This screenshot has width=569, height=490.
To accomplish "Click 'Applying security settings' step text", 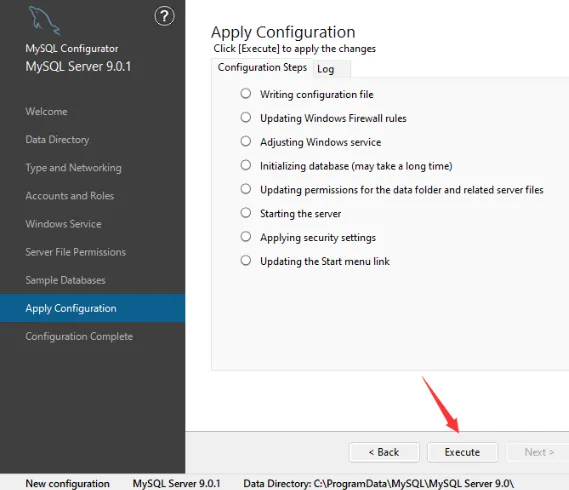I will 318,238.
